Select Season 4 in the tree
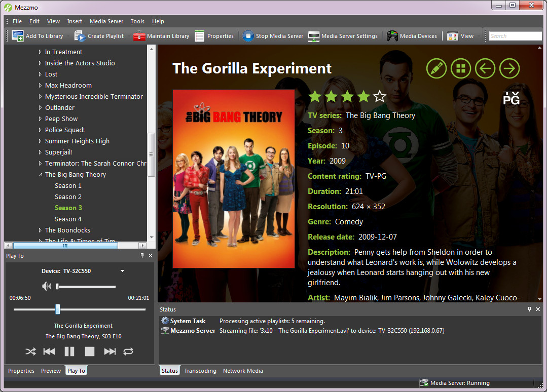Image resolution: width=547 pixels, height=392 pixels. tap(68, 219)
